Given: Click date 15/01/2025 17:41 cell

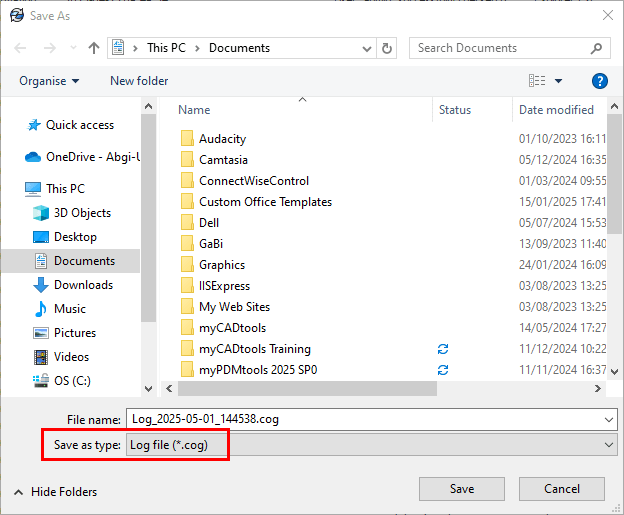Looking at the screenshot, I should tap(562, 202).
